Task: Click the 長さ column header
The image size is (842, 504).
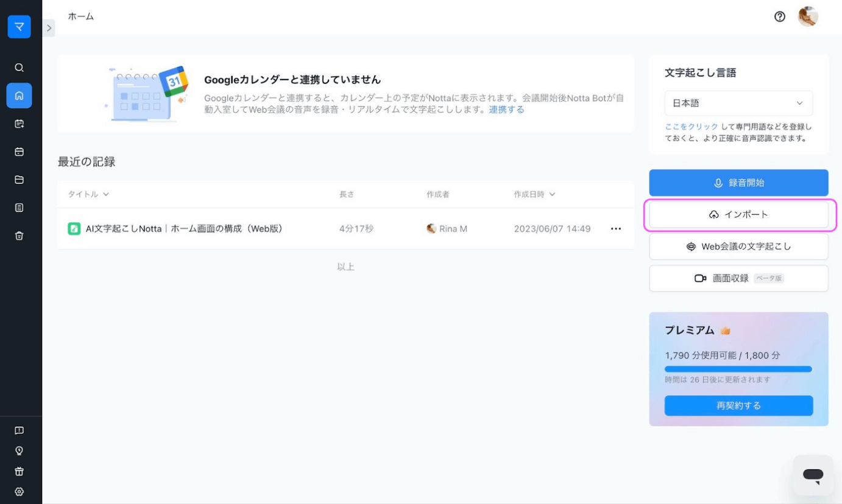Action: 347,194
